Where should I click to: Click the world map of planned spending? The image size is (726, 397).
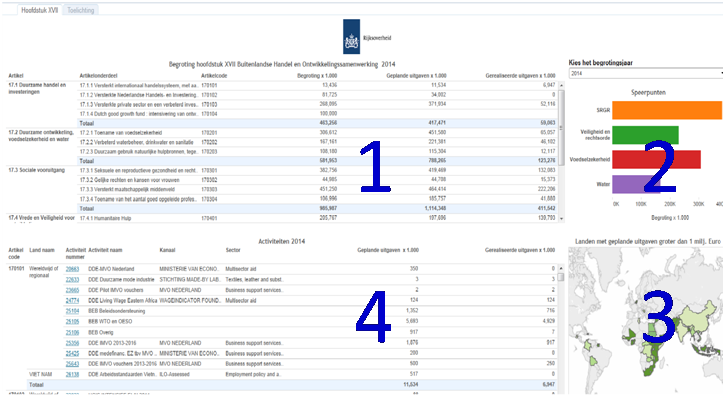[645, 320]
